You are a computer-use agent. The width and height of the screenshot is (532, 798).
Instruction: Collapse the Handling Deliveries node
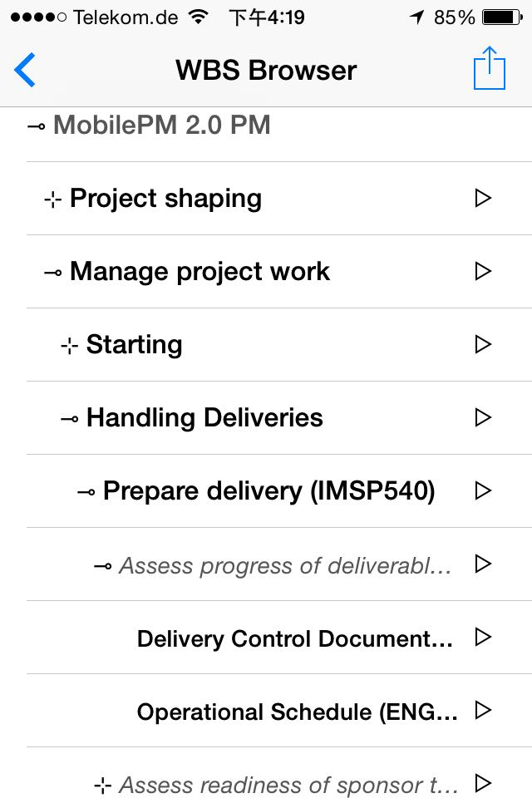70,419
